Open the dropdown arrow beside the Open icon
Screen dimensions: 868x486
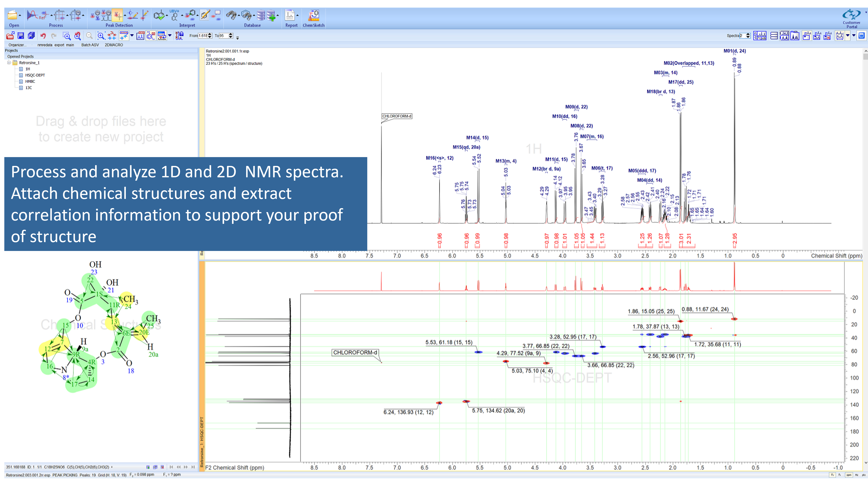point(20,16)
